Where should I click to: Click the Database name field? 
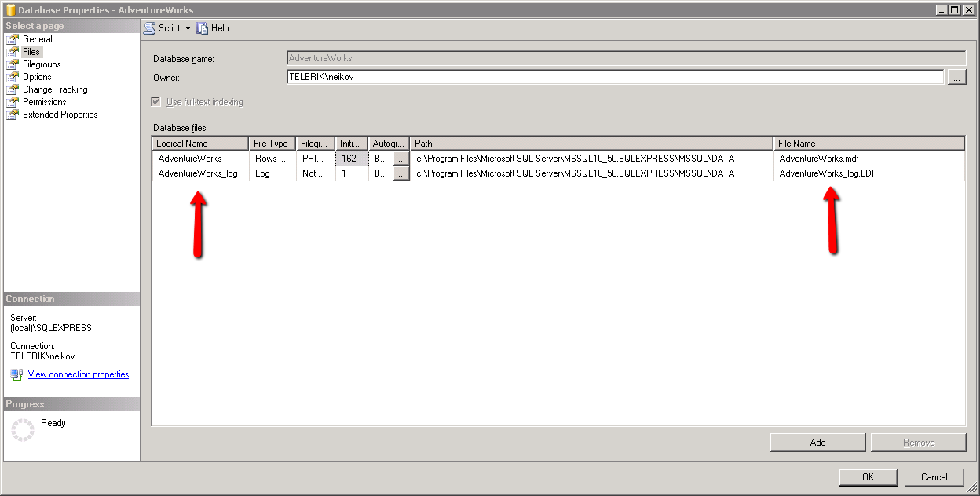(626, 58)
